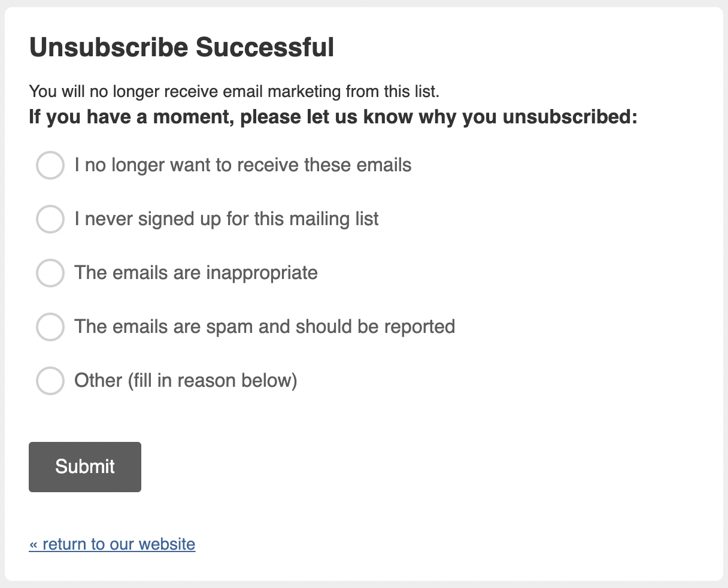Select the 'Other (fill in reason below)' radio
Viewport: 728px width, 588px height.
(50, 381)
